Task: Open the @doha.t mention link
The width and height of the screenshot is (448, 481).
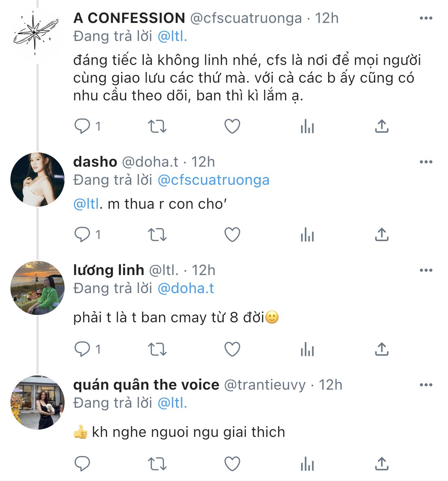Action: pyautogui.click(x=186, y=288)
